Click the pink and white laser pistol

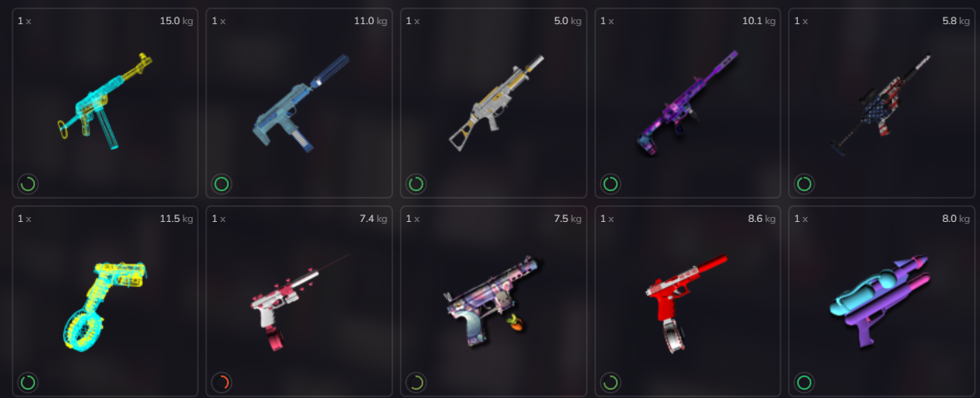pos(299,302)
